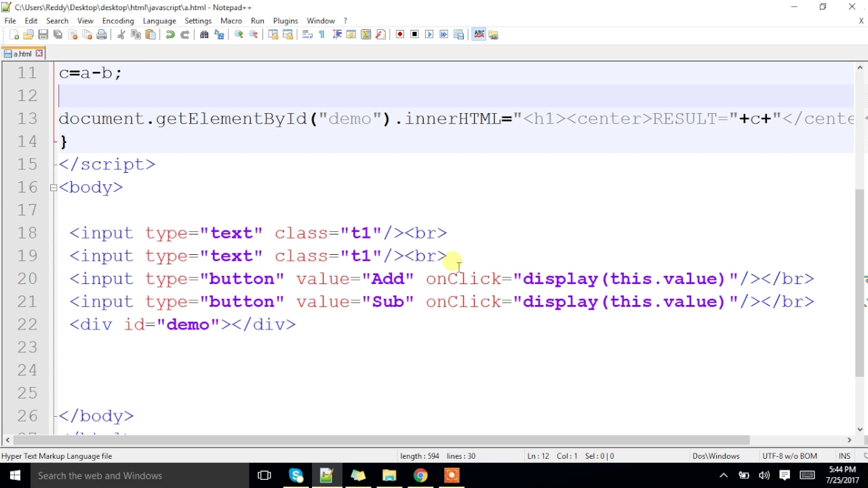Play back the recorded macro icon
Screen dimensions: 868x488
pyautogui.click(x=429, y=35)
